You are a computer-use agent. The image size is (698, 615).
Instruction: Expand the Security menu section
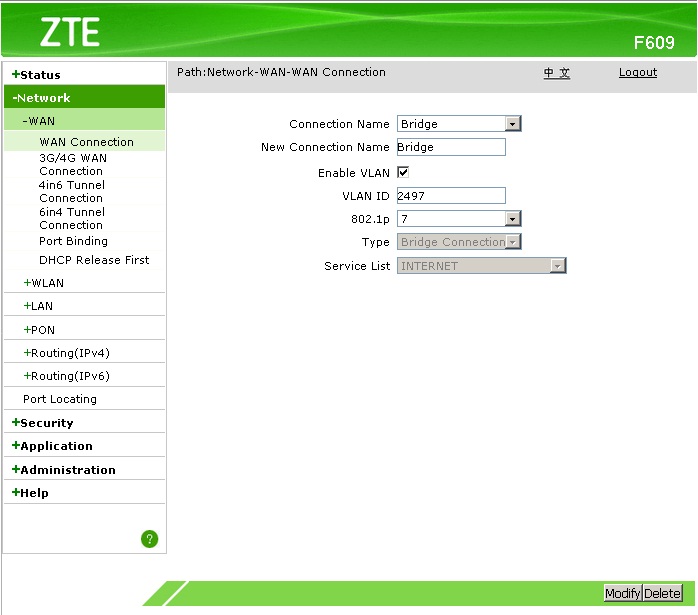42,423
